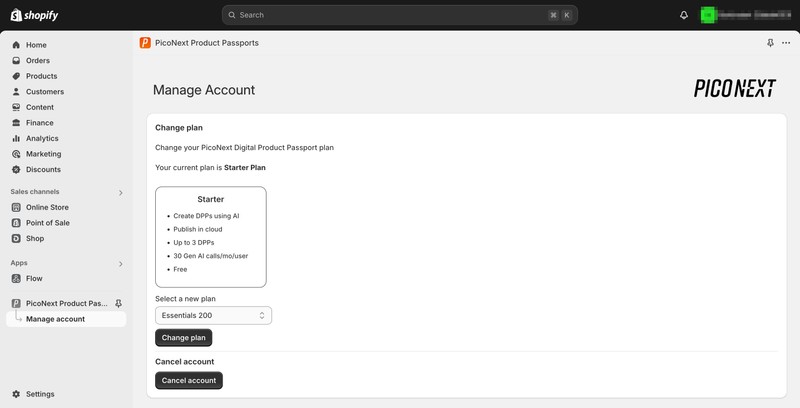The image size is (800, 408).
Task: Expand the Apps section chevron
Action: tap(121, 264)
